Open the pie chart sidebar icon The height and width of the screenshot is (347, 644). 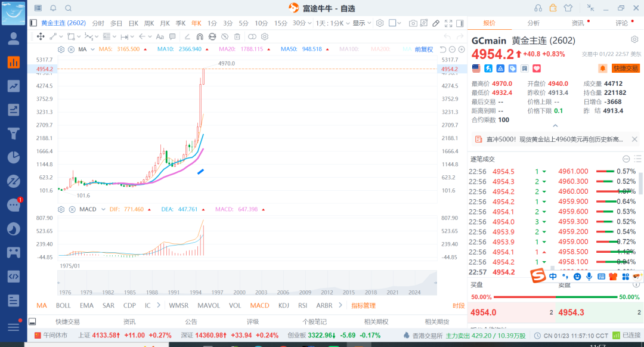point(14,157)
